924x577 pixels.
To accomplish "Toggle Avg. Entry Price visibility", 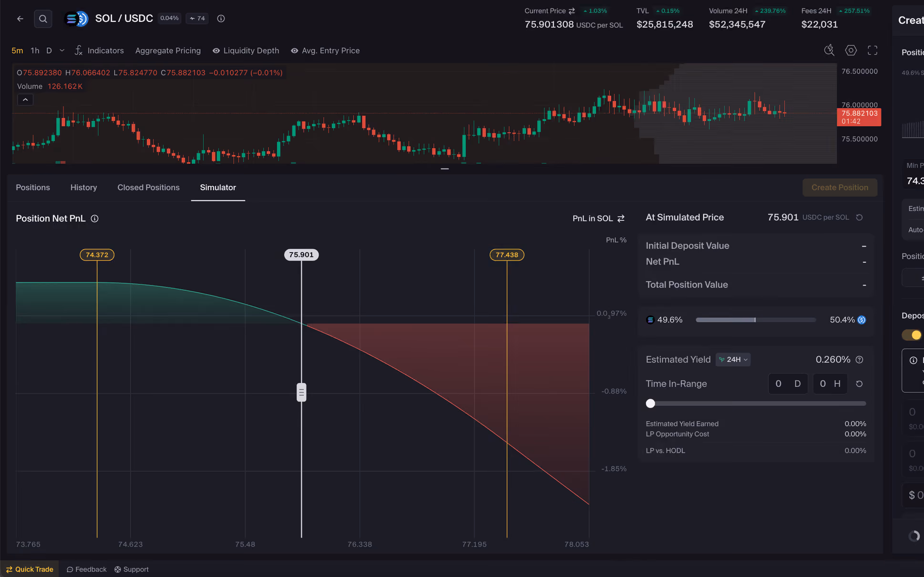I will point(325,51).
